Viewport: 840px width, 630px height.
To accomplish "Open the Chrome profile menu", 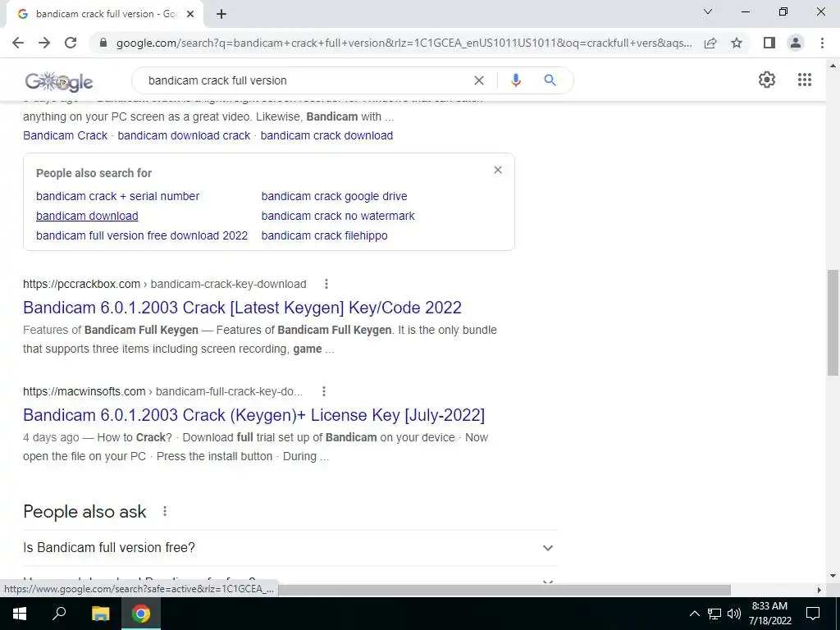I will pos(796,43).
